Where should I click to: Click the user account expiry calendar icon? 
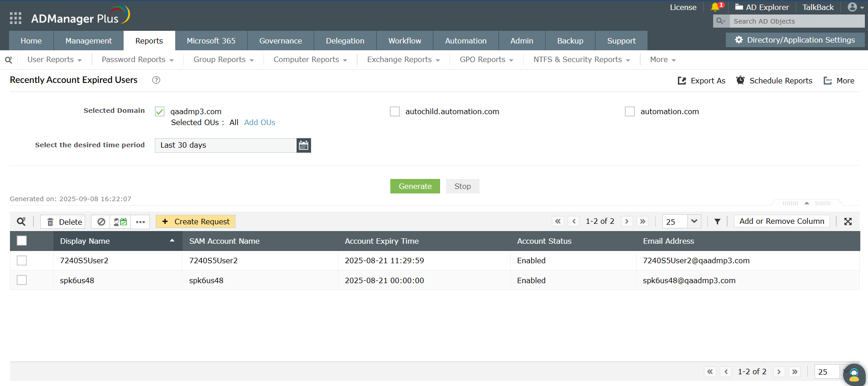120,222
